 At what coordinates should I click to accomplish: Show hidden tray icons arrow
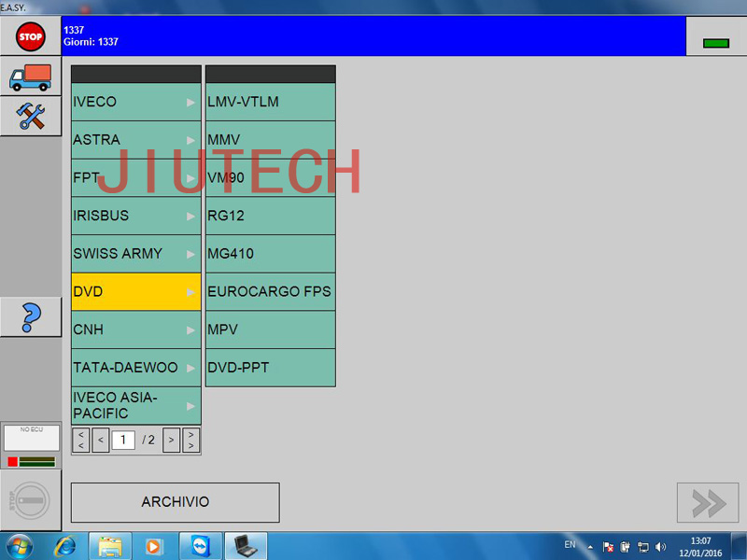point(590,547)
